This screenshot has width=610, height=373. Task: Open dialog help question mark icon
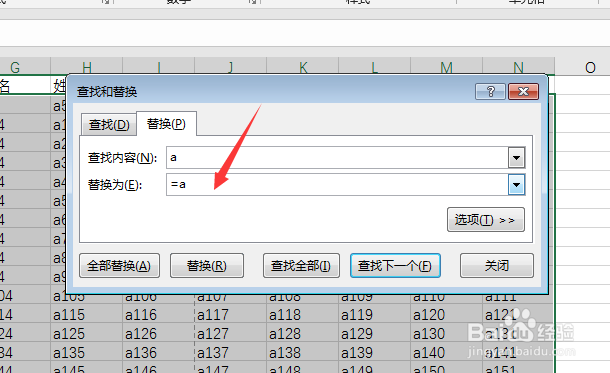coord(490,92)
